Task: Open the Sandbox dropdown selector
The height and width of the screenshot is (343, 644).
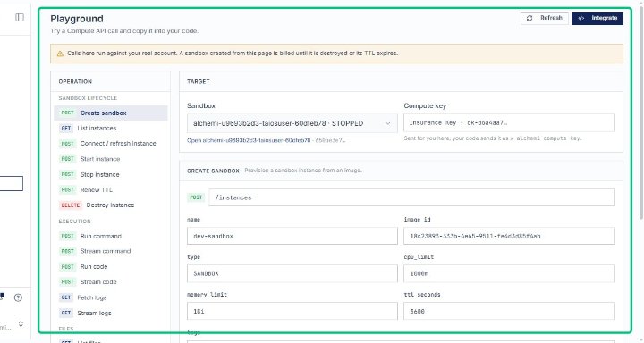Action: (292, 123)
